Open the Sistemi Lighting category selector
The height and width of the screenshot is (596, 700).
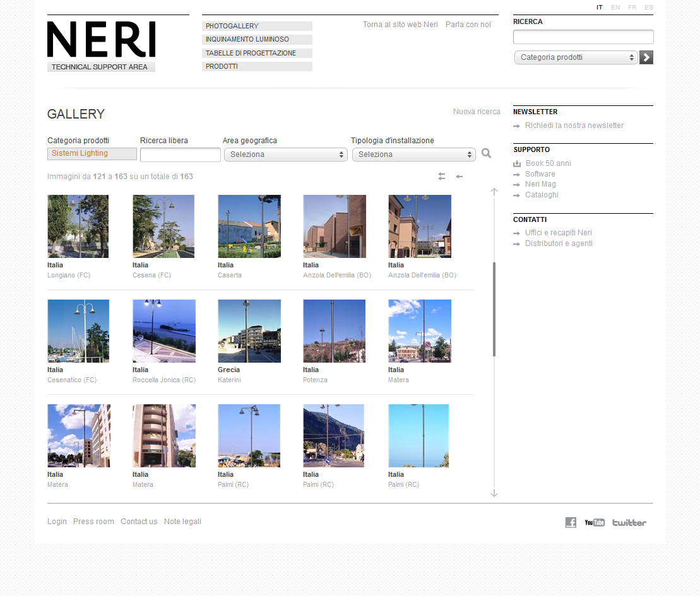(x=92, y=153)
